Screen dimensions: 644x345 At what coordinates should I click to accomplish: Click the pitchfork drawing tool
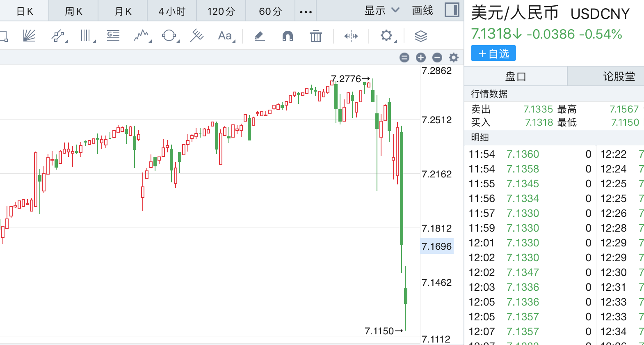pyautogui.click(x=196, y=36)
